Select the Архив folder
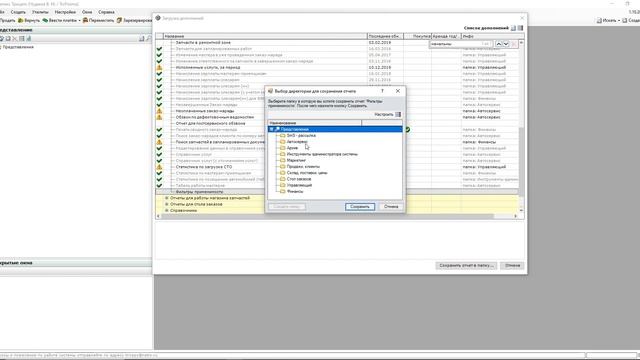The width and height of the screenshot is (640, 360). (x=292, y=148)
